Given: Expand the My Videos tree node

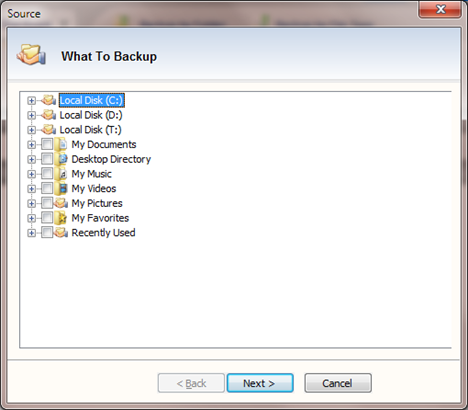Looking at the screenshot, I should pyautogui.click(x=31, y=188).
